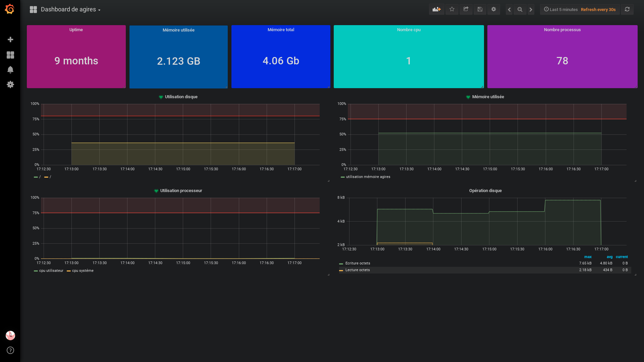Save the dashboard

pos(480,9)
